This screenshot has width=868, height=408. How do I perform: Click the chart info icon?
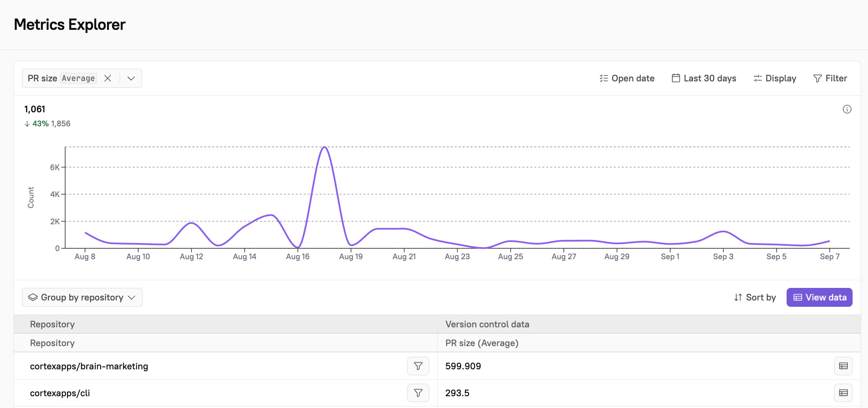pos(847,109)
